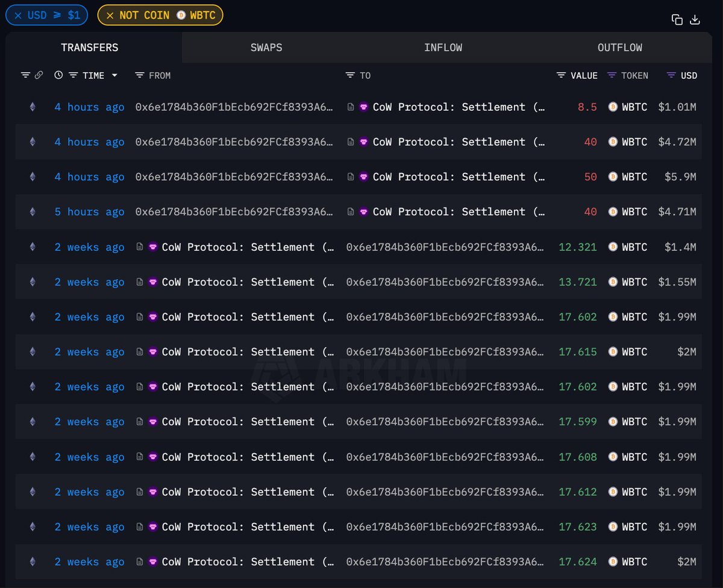This screenshot has width=723, height=588.
Task: Click the clock icon beside TIME header
Action: coord(58,75)
